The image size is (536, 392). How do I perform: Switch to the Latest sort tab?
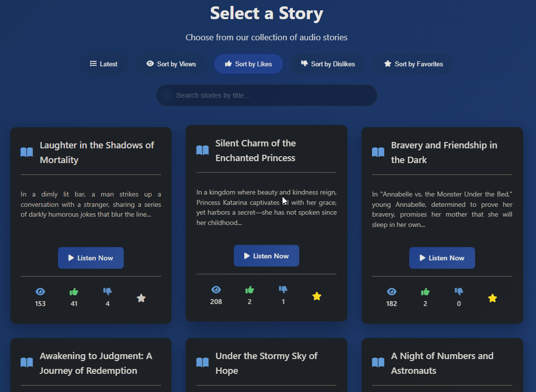pyautogui.click(x=104, y=64)
